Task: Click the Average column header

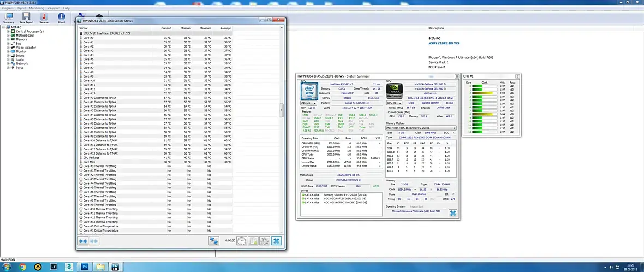Action: 225,28
